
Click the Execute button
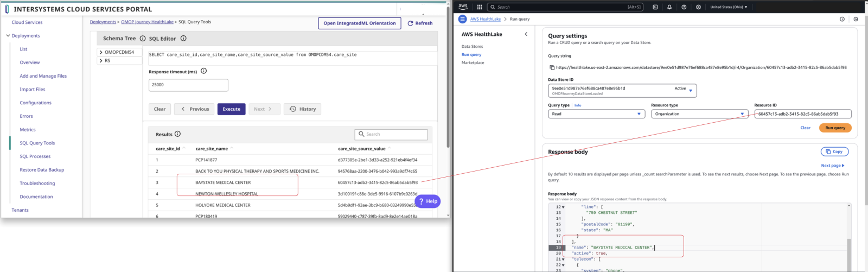231,109
